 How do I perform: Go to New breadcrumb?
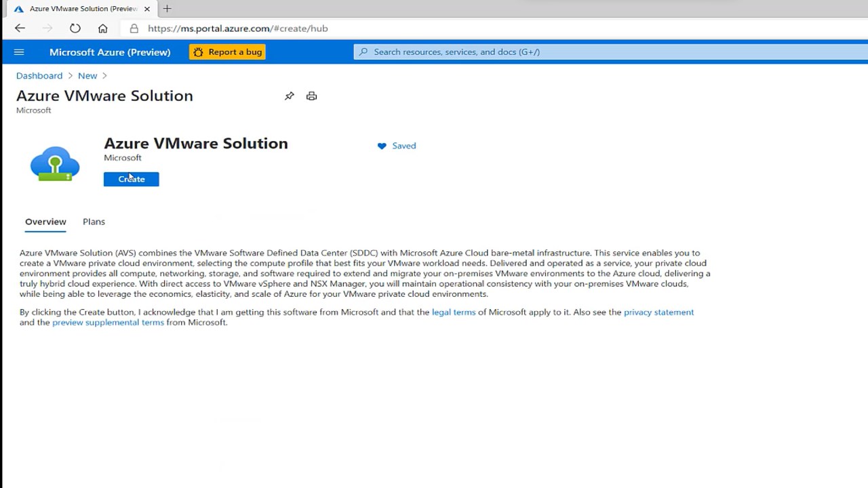(87, 75)
